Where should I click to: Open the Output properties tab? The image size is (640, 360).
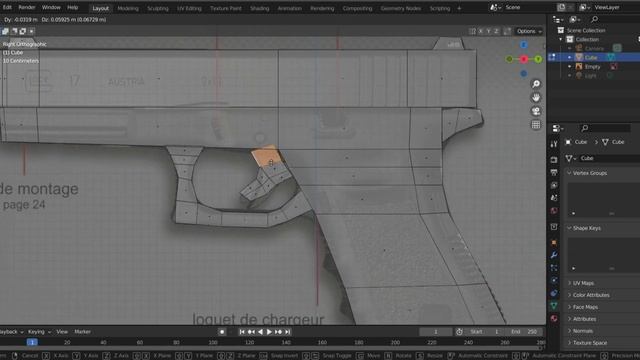(x=554, y=172)
